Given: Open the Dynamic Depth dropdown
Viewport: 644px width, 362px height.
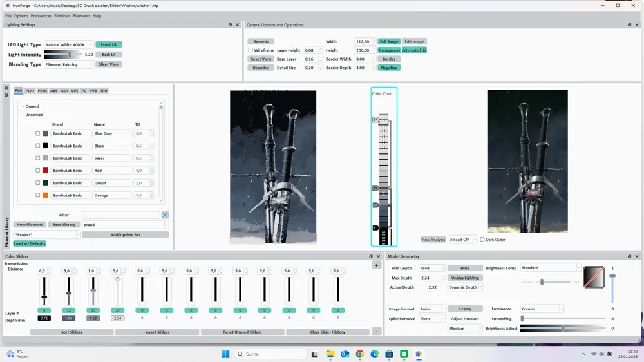Looking at the screenshot, I should 464,287.
